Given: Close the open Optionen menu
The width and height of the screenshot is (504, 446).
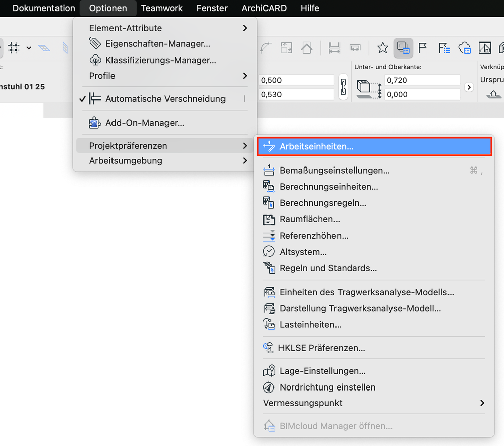Looking at the screenshot, I should click(108, 8).
